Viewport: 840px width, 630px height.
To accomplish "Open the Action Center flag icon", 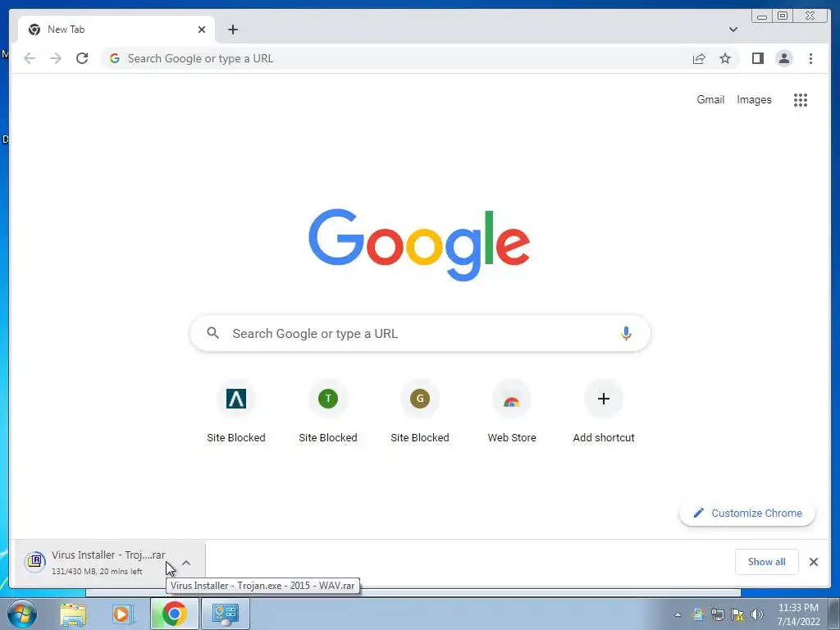I will 737,614.
